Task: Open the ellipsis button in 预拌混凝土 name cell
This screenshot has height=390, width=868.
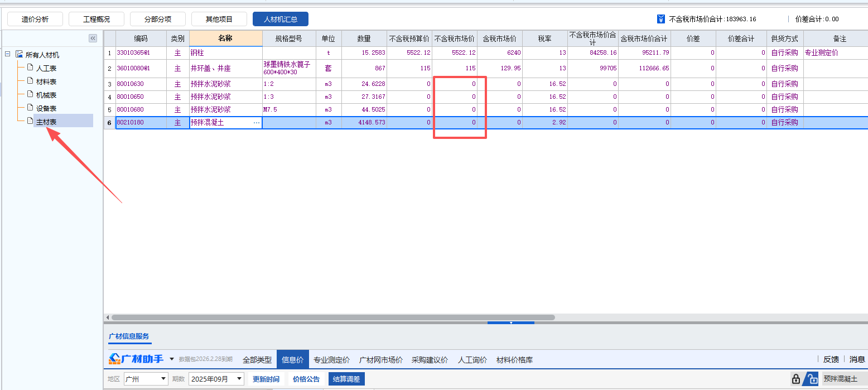Action: click(x=256, y=122)
